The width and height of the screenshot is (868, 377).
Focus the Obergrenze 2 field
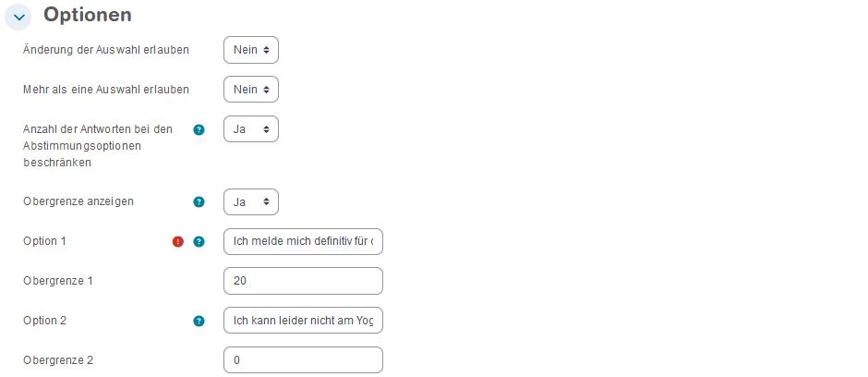(x=303, y=360)
